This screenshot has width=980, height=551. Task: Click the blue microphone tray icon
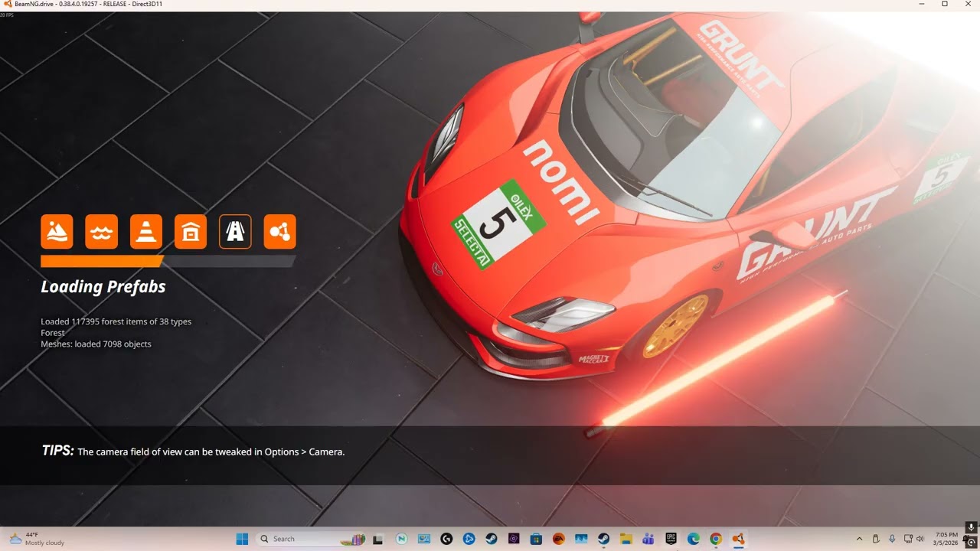coord(892,539)
